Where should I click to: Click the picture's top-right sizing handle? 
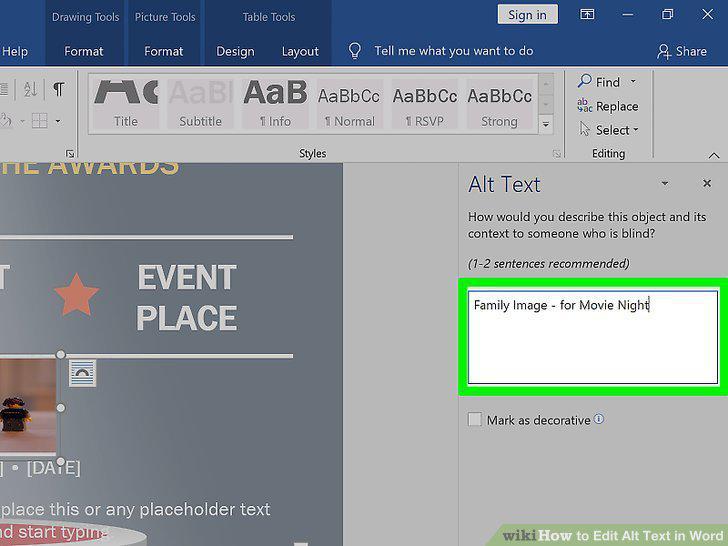[60, 355]
